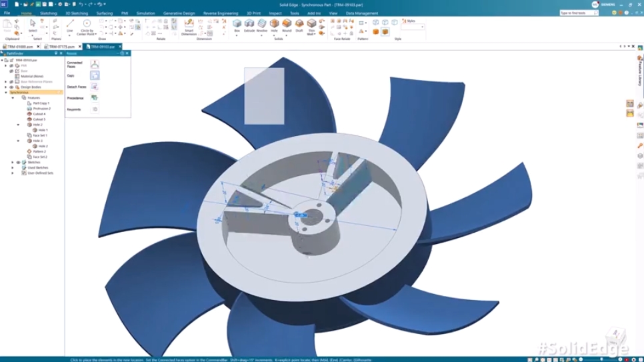
Task: Click the Type to find tools search box
Action: point(577,13)
